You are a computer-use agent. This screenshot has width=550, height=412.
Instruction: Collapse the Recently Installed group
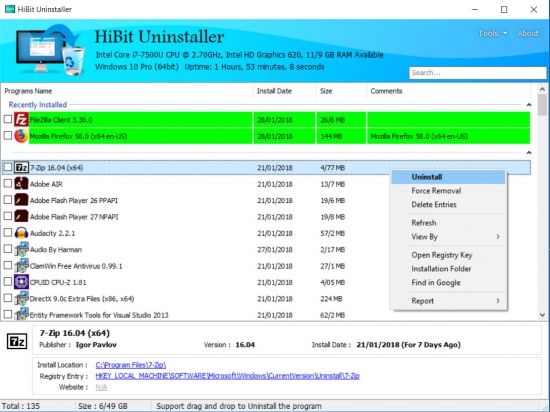[x=529, y=104]
